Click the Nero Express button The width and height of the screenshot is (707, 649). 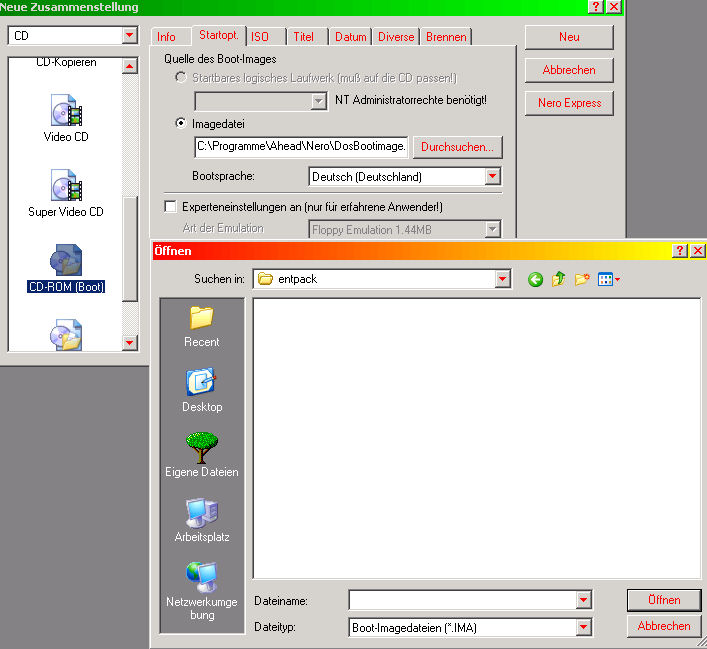click(x=569, y=103)
